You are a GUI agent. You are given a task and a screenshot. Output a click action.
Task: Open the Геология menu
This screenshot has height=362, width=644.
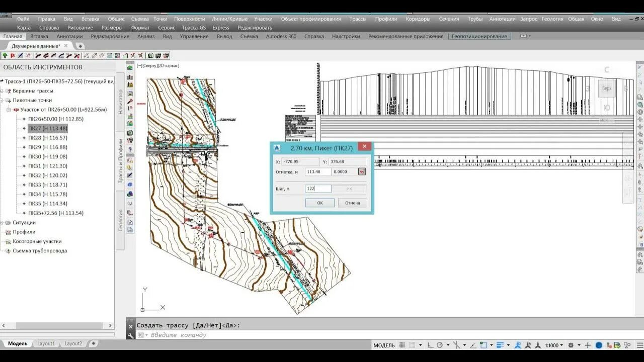point(552,19)
